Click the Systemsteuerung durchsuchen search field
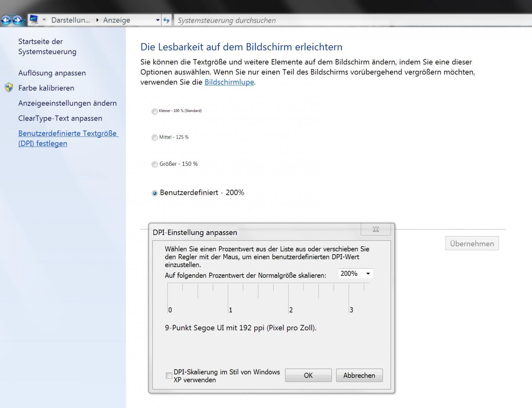532x408 pixels. pyautogui.click(x=352, y=20)
